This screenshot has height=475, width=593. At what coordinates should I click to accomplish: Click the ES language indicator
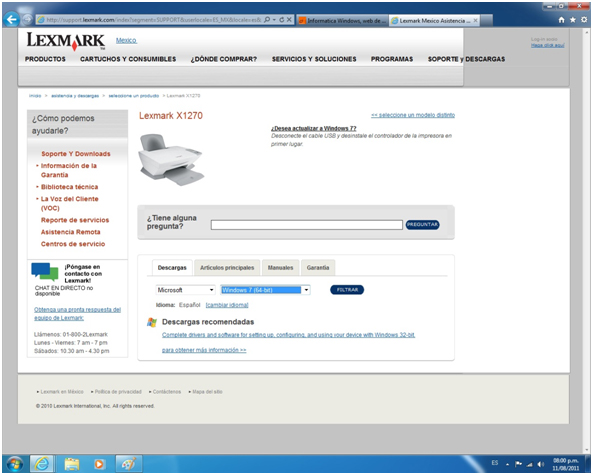495,463
